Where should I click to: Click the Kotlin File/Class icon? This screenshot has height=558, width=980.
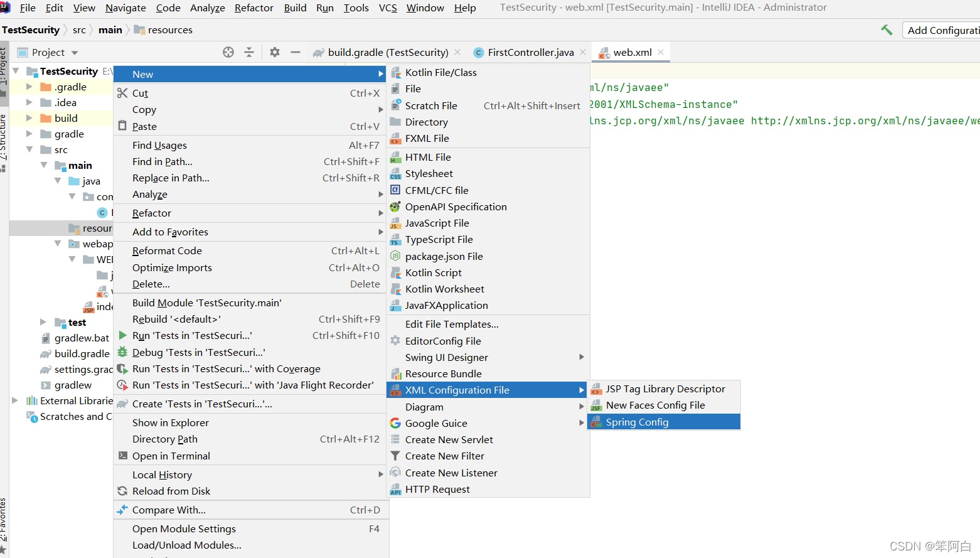tap(395, 72)
